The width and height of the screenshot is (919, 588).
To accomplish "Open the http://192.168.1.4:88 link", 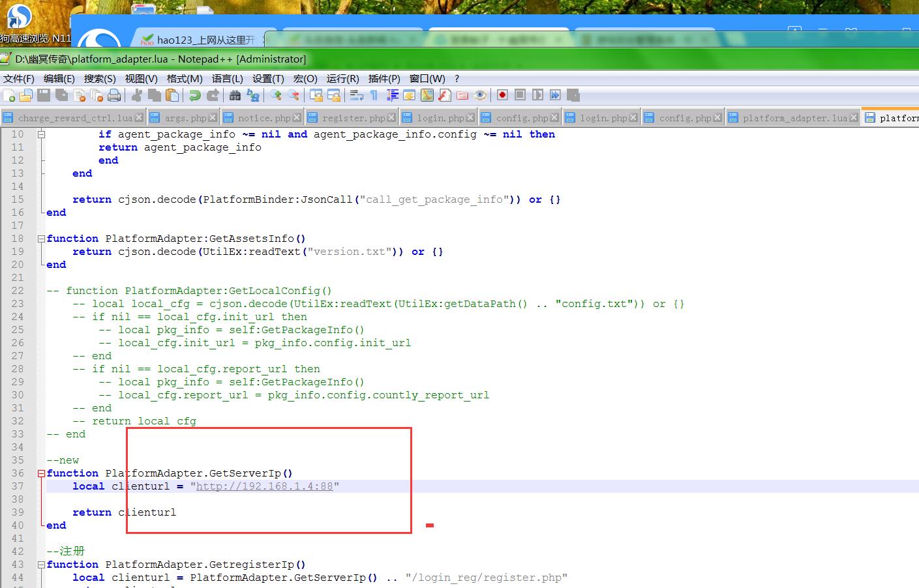I will click(264, 486).
